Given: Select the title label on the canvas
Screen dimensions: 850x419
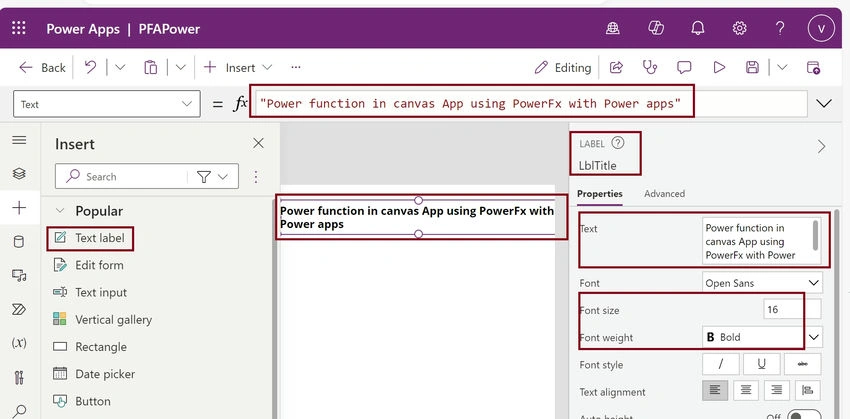Looking at the screenshot, I should pyautogui.click(x=417, y=217).
